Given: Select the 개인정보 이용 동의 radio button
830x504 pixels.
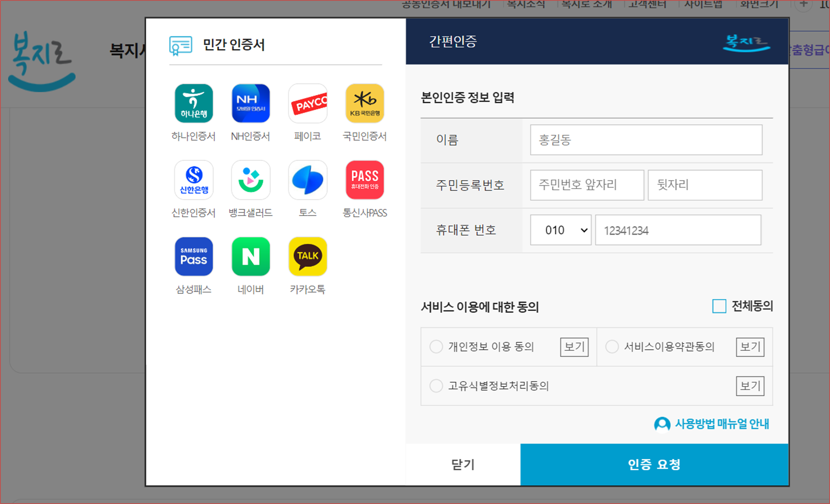Looking at the screenshot, I should 436,346.
